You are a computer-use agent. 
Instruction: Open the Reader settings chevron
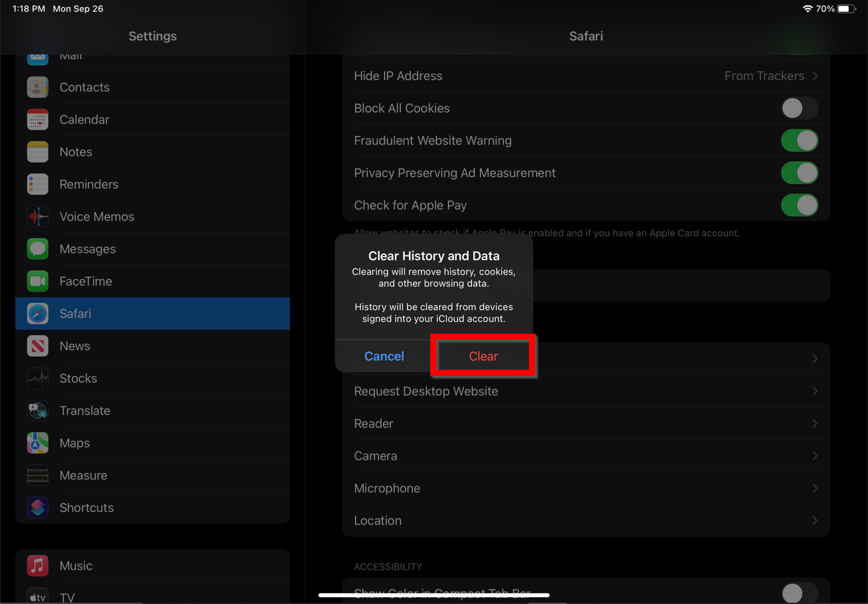(815, 424)
